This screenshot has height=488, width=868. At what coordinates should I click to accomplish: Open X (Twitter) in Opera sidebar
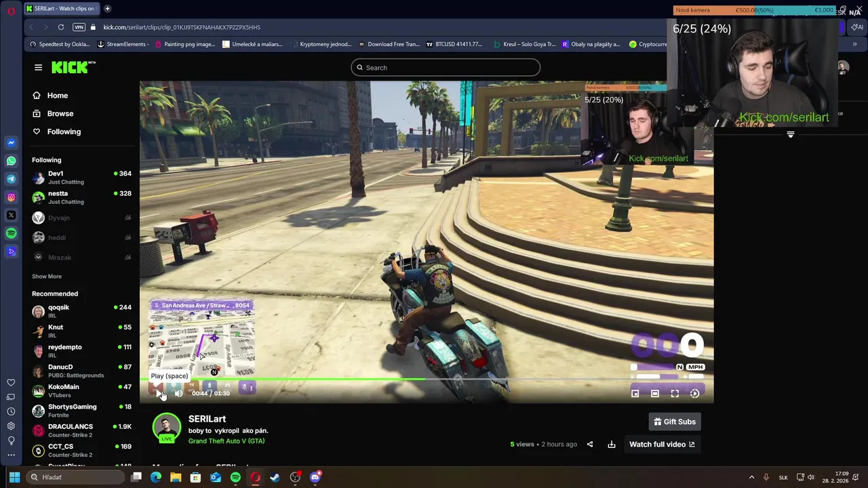pos(11,216)
